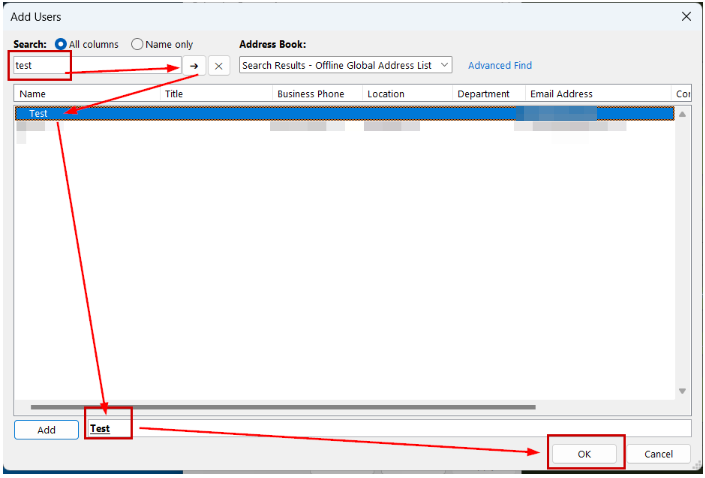
Task: Sort by the Title column header
Action: click(x=217, y=94)
